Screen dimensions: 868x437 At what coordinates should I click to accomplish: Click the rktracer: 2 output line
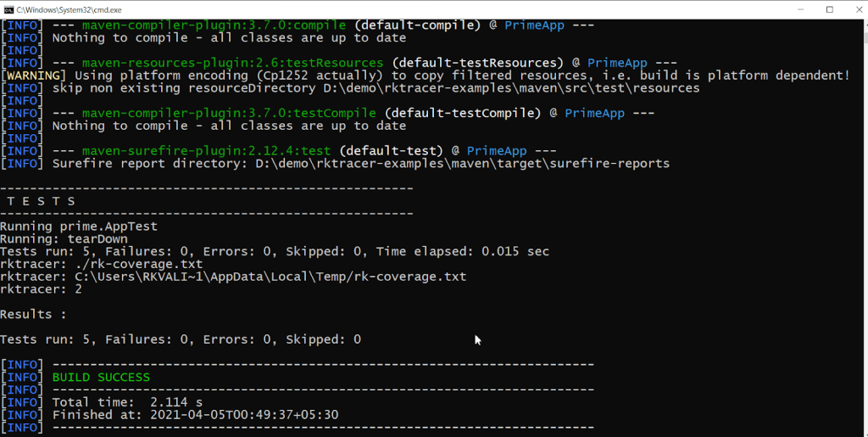(x=41, y=289)
